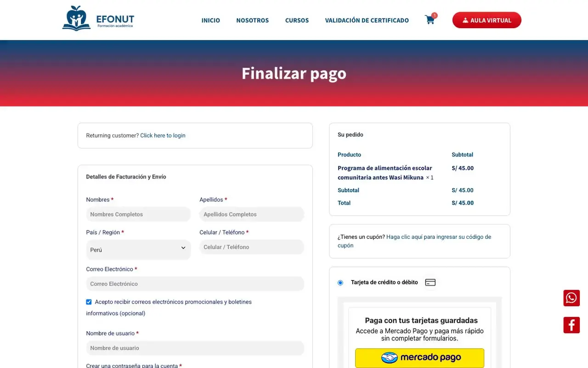The image size is (588, 368).
Task: Click the Total S/ 45.00 amount
Action: [x=463, y=203]
